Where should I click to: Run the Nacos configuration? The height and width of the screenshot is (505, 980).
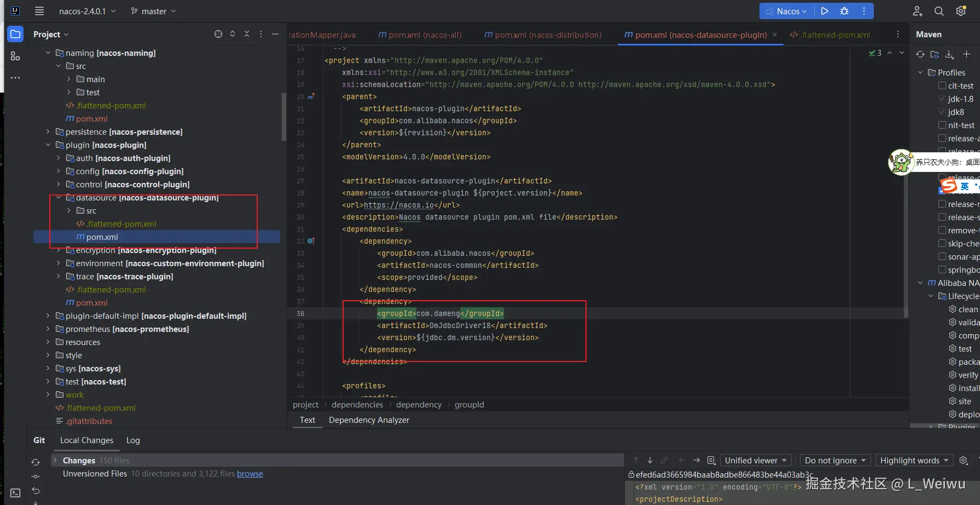point(825,11)
